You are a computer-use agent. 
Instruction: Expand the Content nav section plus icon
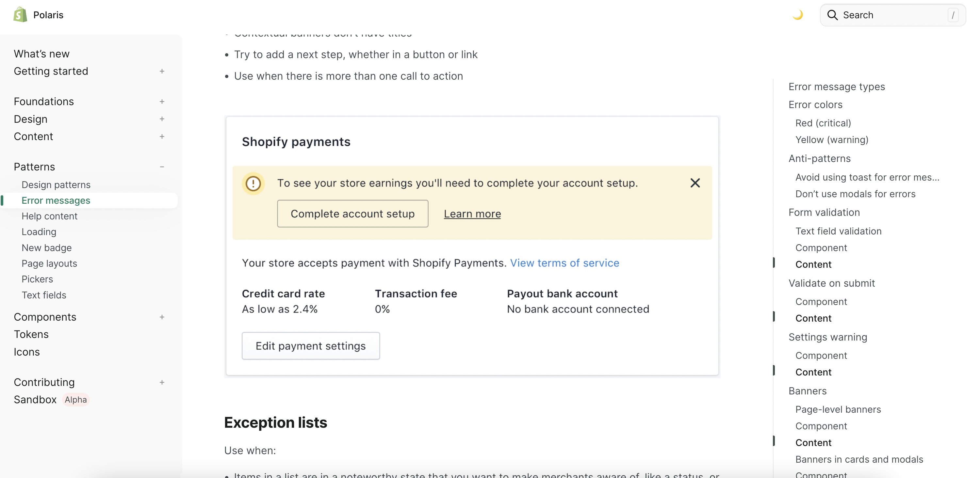point(162,136)
